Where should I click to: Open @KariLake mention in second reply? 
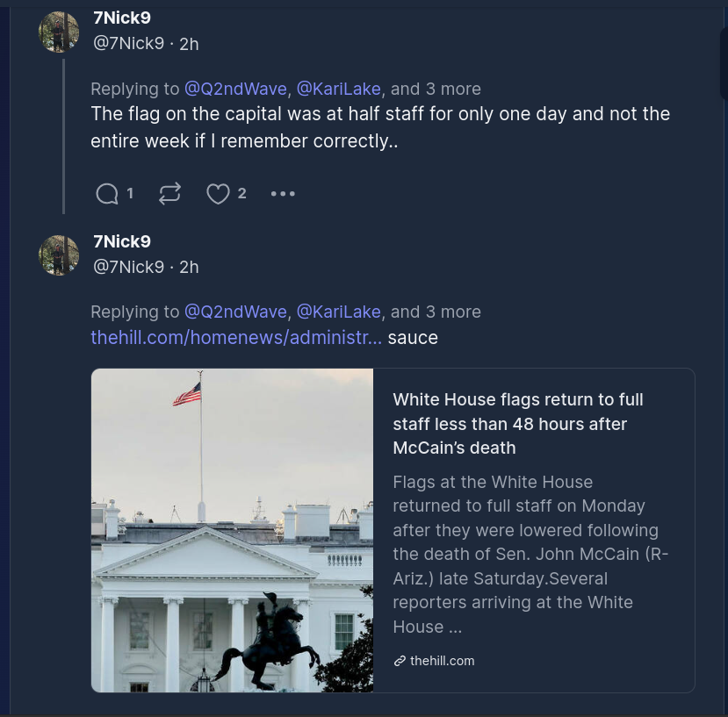338,312
